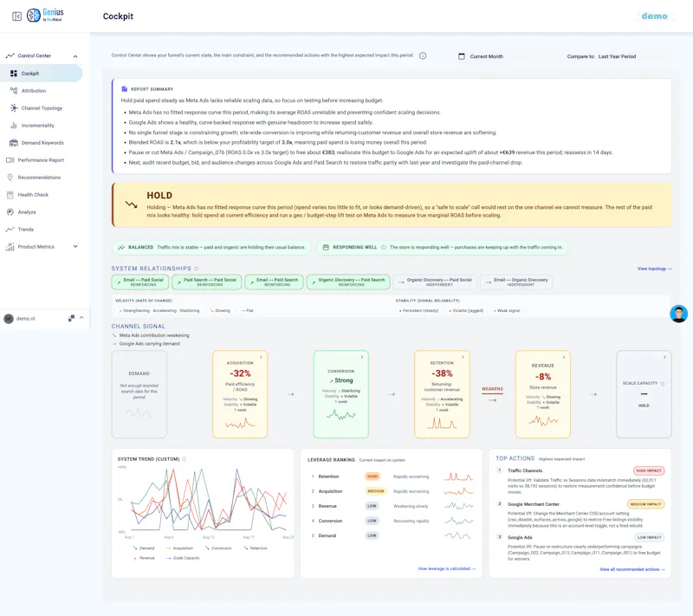Viewport: 693px width, 616px height.
Task: Open the Trends line icon
Action: pyautogui.click(x=10, y=230)
